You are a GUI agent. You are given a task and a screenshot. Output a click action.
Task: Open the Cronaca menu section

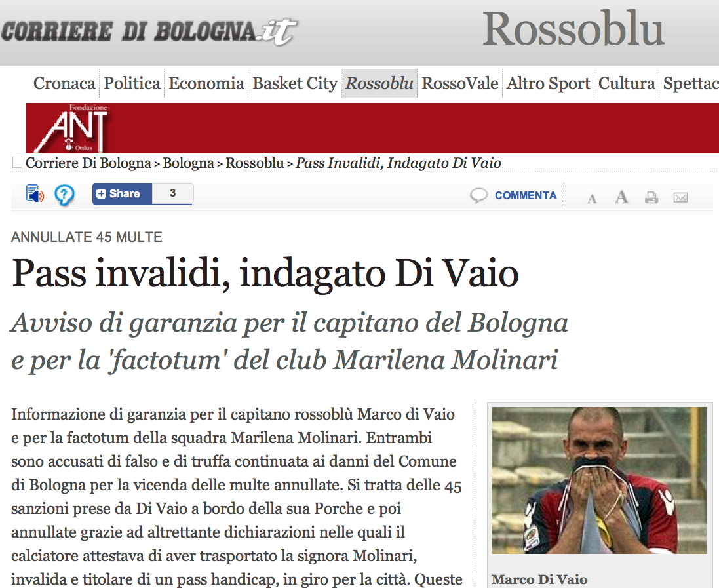pyautogui.click(x=64, y=83)
